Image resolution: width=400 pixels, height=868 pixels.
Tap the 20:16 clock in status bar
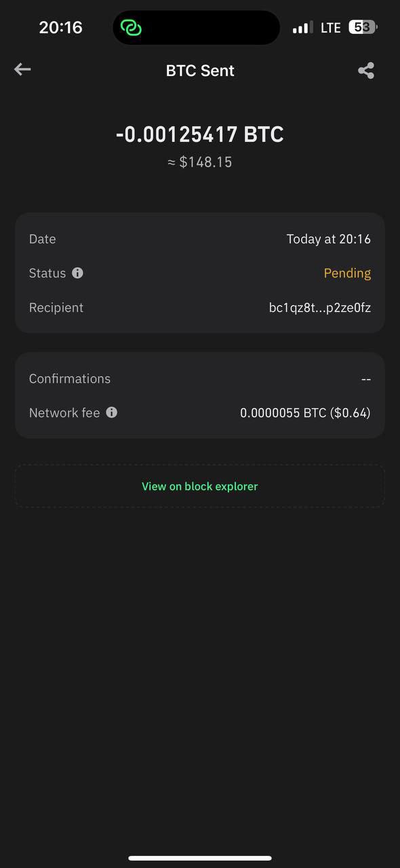60,27
